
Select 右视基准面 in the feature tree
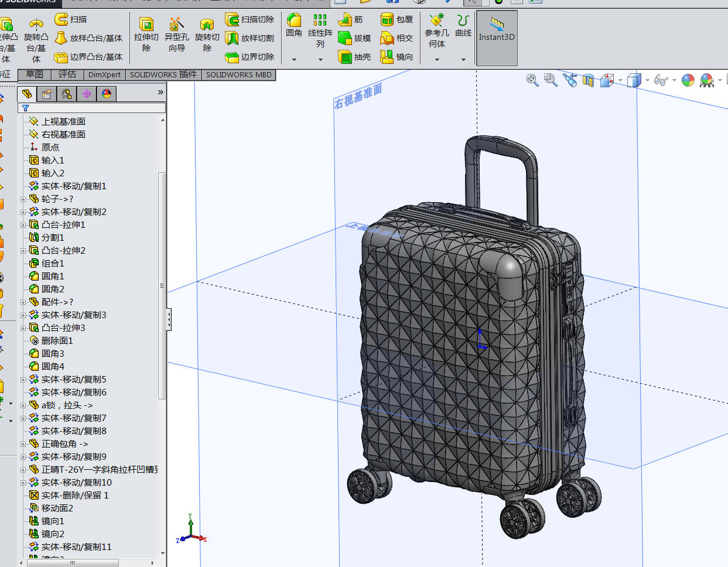tap(63, 134)
